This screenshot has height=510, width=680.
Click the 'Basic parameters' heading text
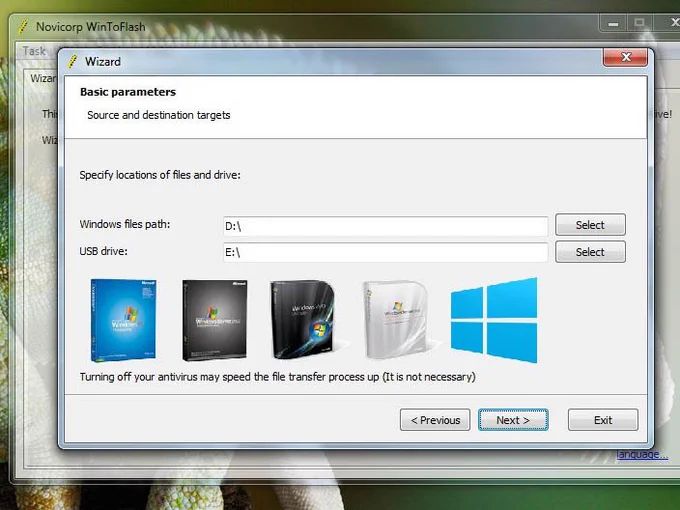point(128,92)
